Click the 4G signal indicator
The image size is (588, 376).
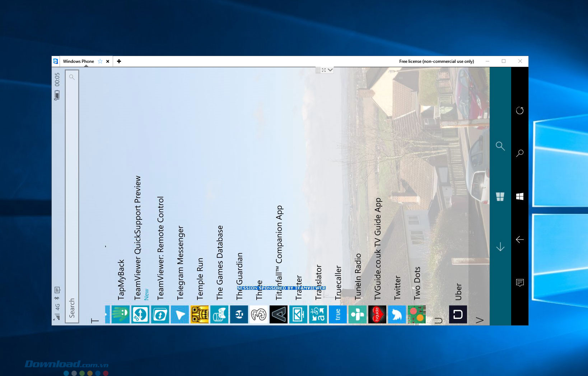tap(57, 307)
